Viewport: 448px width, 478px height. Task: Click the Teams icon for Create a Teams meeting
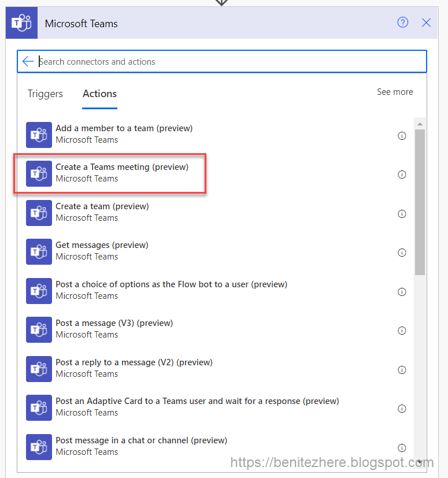[39, 173]
